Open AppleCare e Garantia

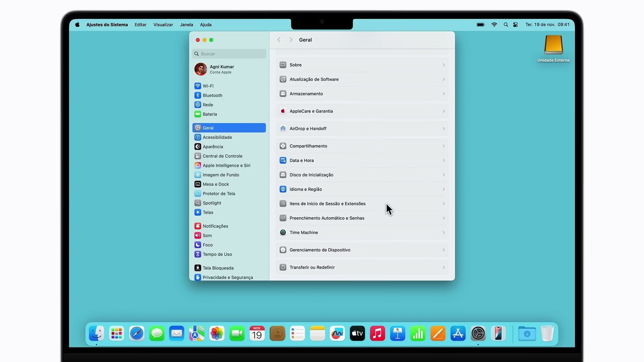tap(362, 111)
